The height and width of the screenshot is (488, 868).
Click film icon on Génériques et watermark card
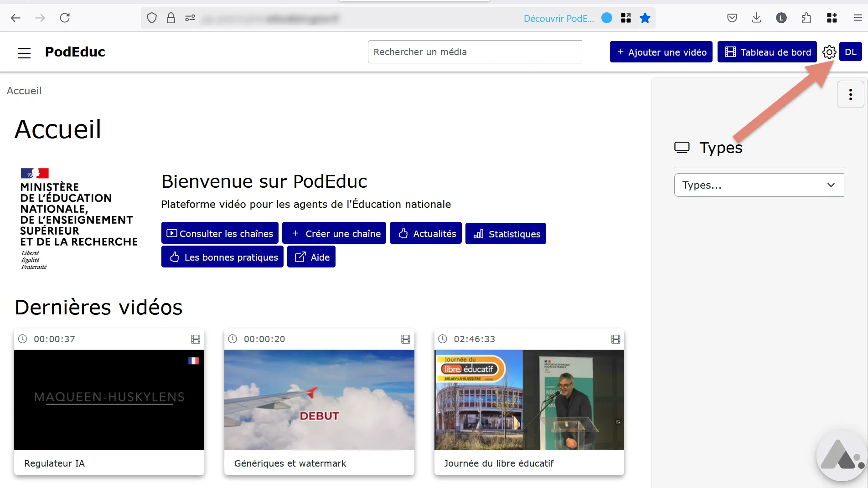pyautogui.click(x=406, y=339)
